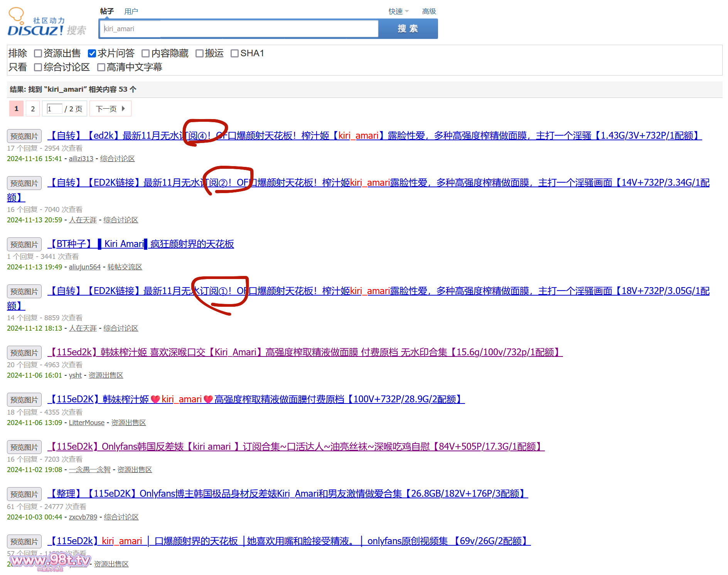Click 预览图片 for the 【BT种子】 Kiri Amari post
Image resolution: width=728 pixels, height=575 pixels.
24,244
